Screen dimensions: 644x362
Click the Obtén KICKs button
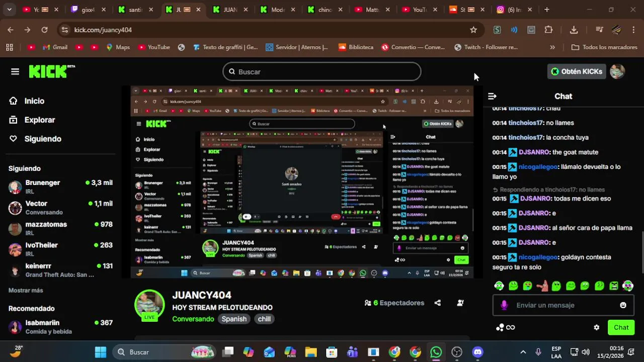tap(576, 71)
